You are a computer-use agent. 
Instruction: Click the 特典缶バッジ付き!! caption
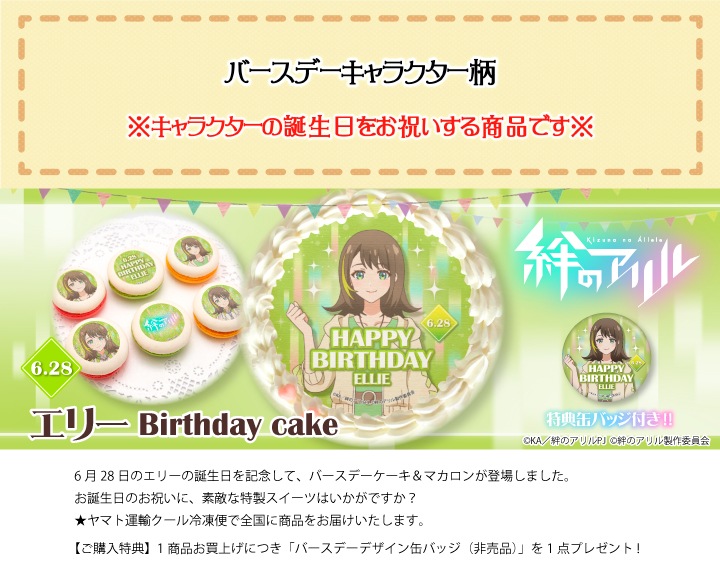tap(610, 419)
